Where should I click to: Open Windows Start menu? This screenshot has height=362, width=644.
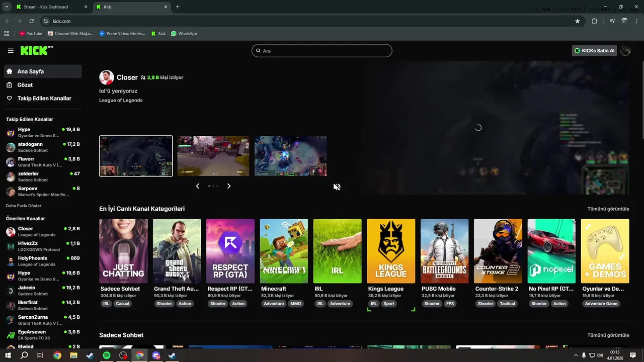pos(8,355)
